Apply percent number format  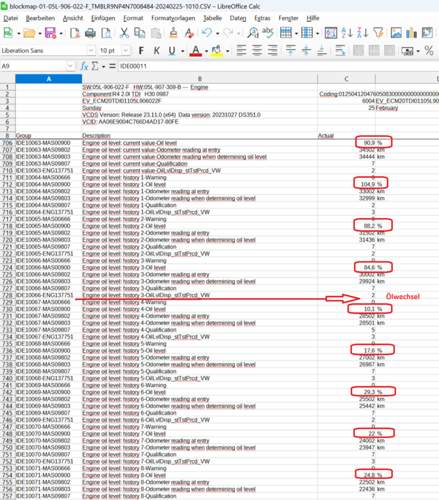[x=429, y=51]
